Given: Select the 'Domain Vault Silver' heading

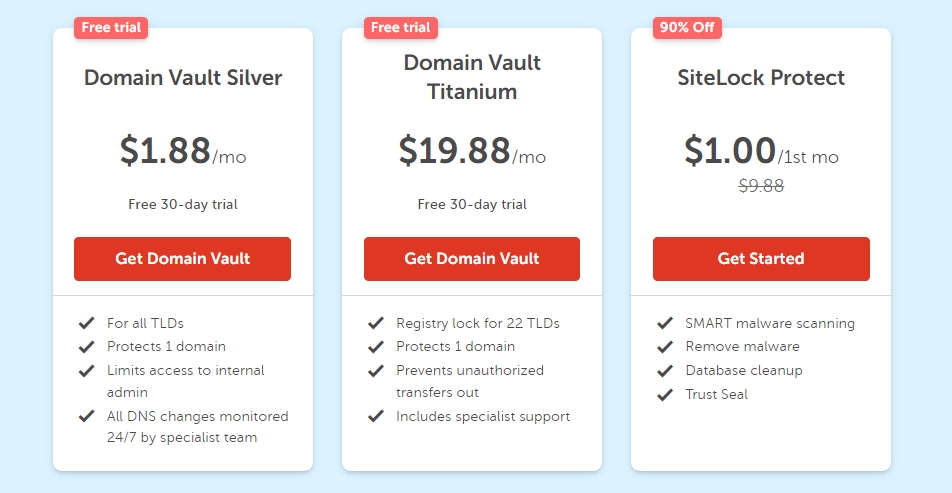Looking at the screenshot, I should pyautogui.click(x=183, y=78).
